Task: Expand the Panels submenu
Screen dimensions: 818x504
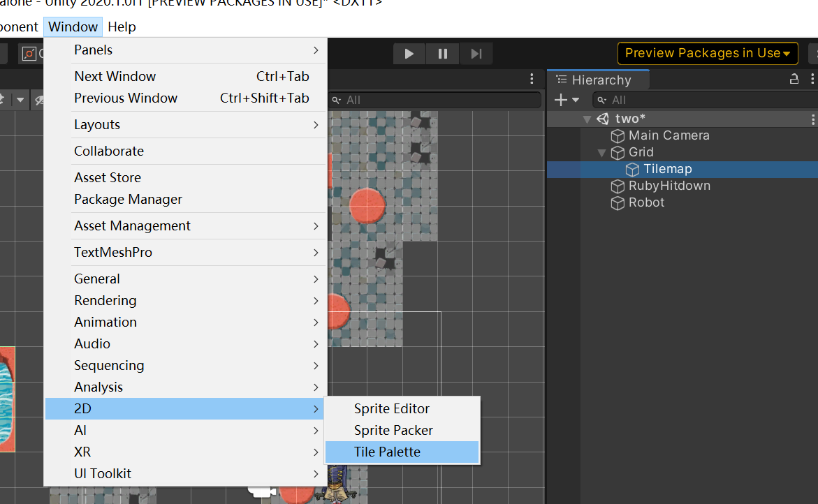Action: tap(186, 50)
